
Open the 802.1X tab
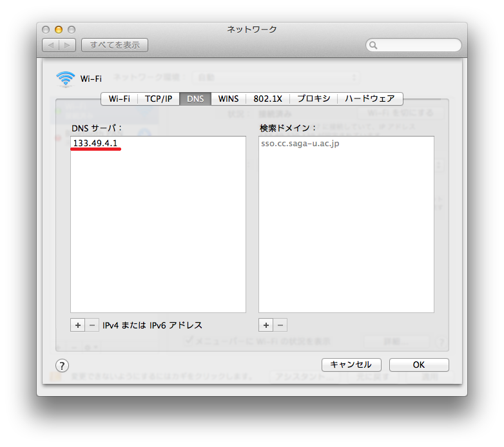point(267,99)
